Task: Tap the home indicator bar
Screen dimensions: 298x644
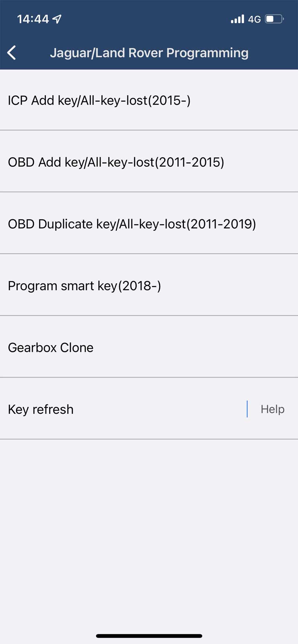Action: 149,636
